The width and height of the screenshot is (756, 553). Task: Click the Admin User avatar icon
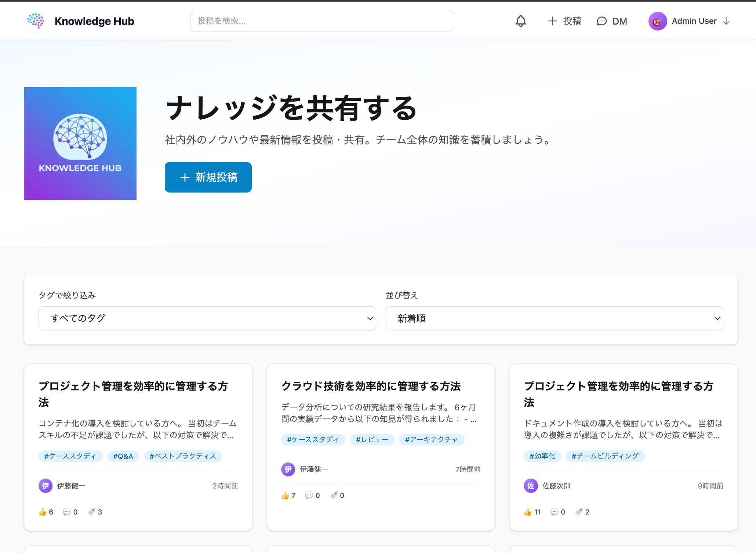click(657, 21)
